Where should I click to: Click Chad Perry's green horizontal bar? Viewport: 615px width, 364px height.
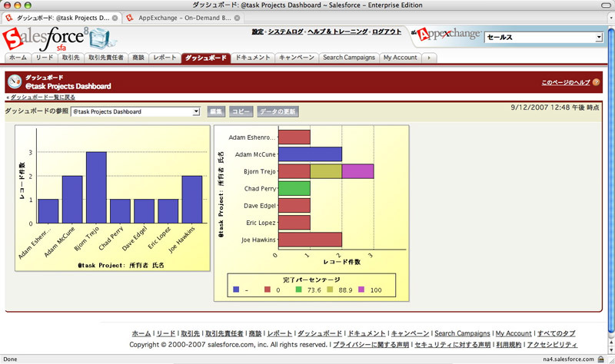pyautogui.click(x=294, y=188)
